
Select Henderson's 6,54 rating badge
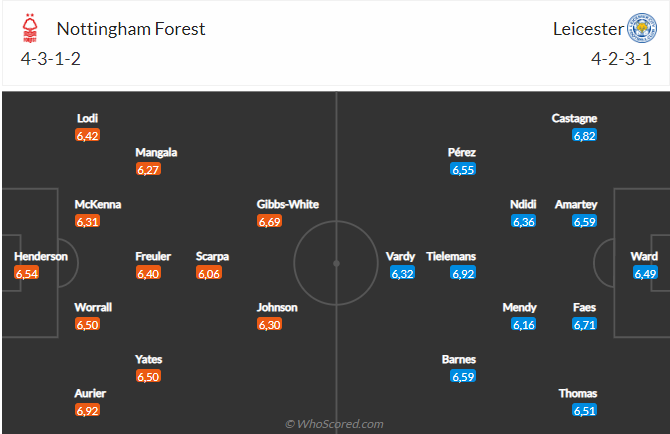pyautogui.click(x=27, y=273)
